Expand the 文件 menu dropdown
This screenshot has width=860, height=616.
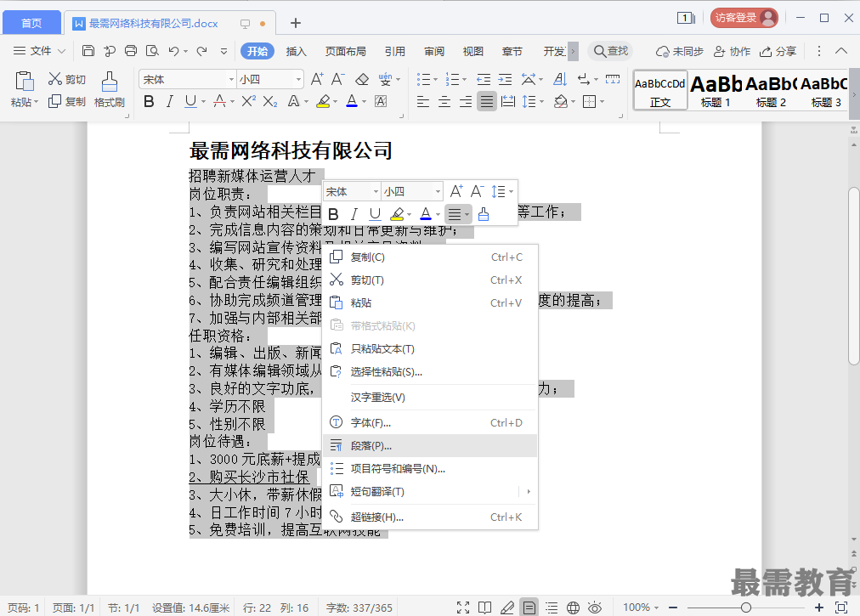coord(39,51)
